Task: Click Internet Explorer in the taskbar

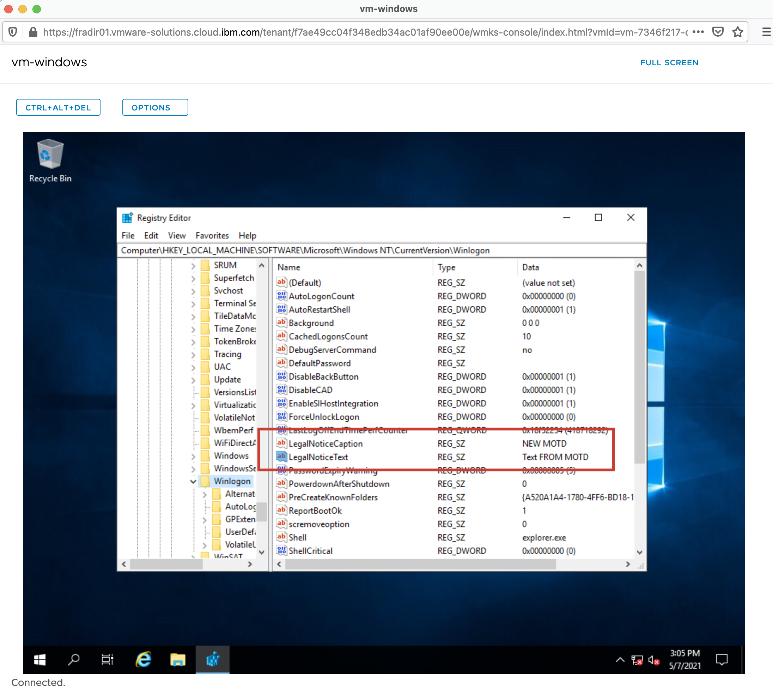Action: [x=144, y=660]
